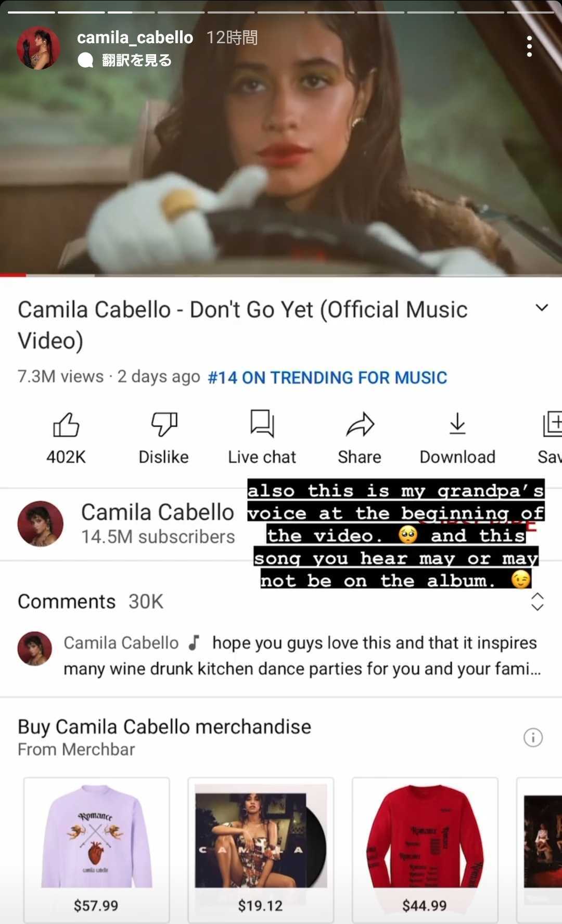Tap the Download arrow icon
Screen dimensions: 562x924
pyautogui.click(x=457, y=424)
